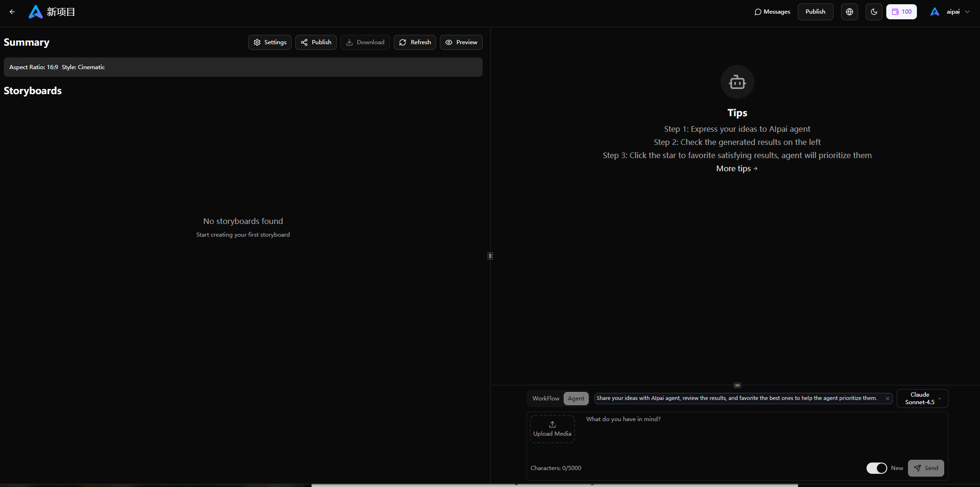Screen dimensions: 980x487
Task: Refresh the storyboard summary
Action: coord(414,42)
